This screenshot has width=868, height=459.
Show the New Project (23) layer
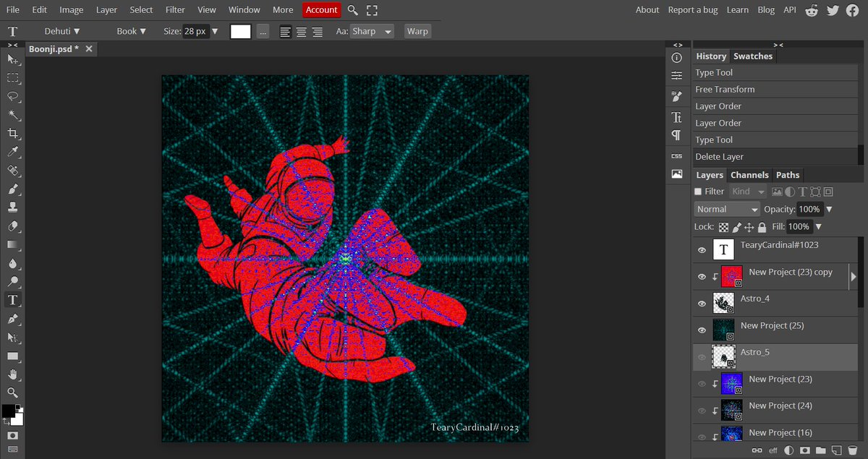(702, 384)
